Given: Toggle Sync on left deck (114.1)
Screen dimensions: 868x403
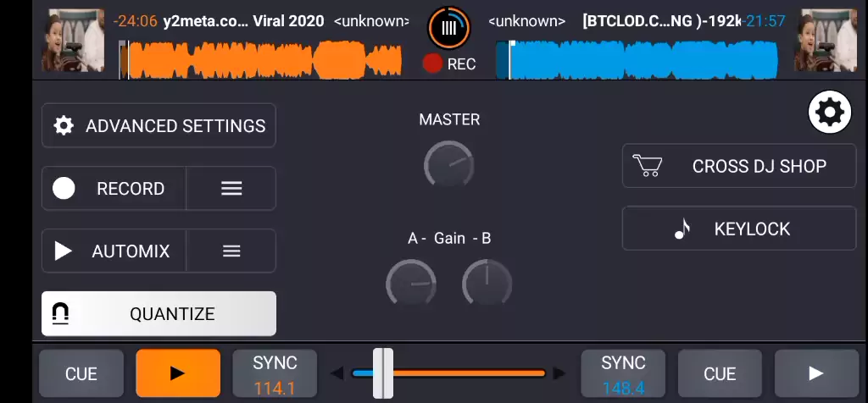Looking at the screenshot, I should 275,374.
